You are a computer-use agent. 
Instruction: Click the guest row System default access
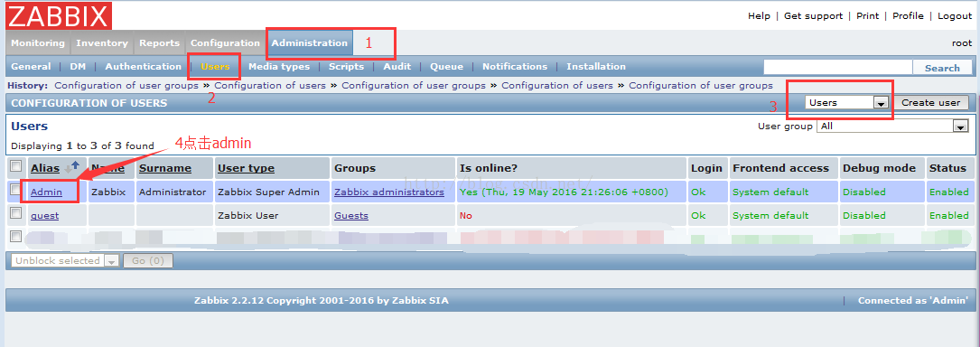pos(770,215)
